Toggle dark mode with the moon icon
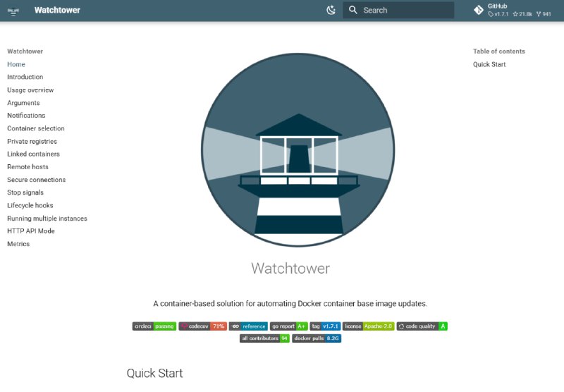This screenshot has height=392, width=564. (331, 10)
